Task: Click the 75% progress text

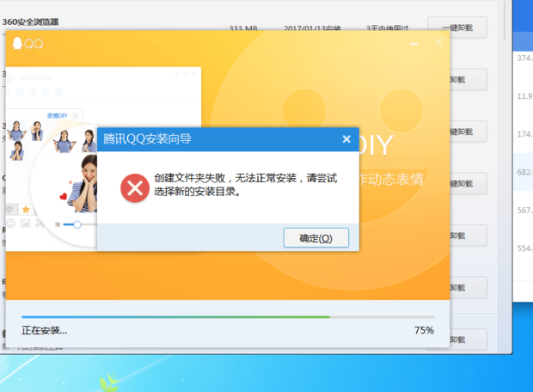Action: click(424, 330)
